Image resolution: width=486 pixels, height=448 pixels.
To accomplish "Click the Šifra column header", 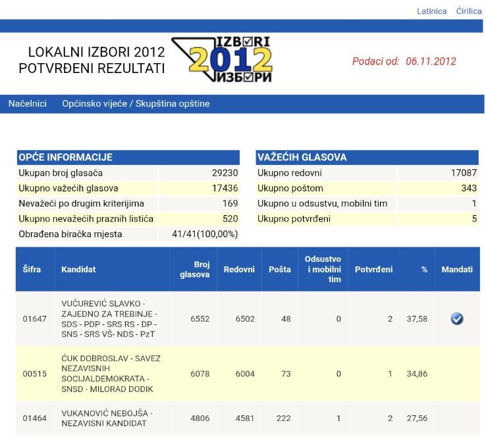I will point(32,269).
